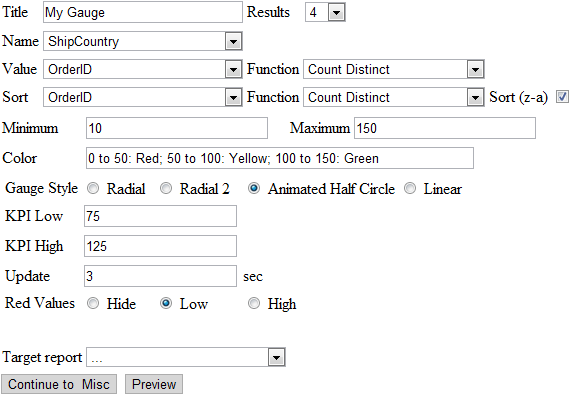Click into the Update seconds field
This screenshot has height=401, width=574.
[x=160, y=276]
